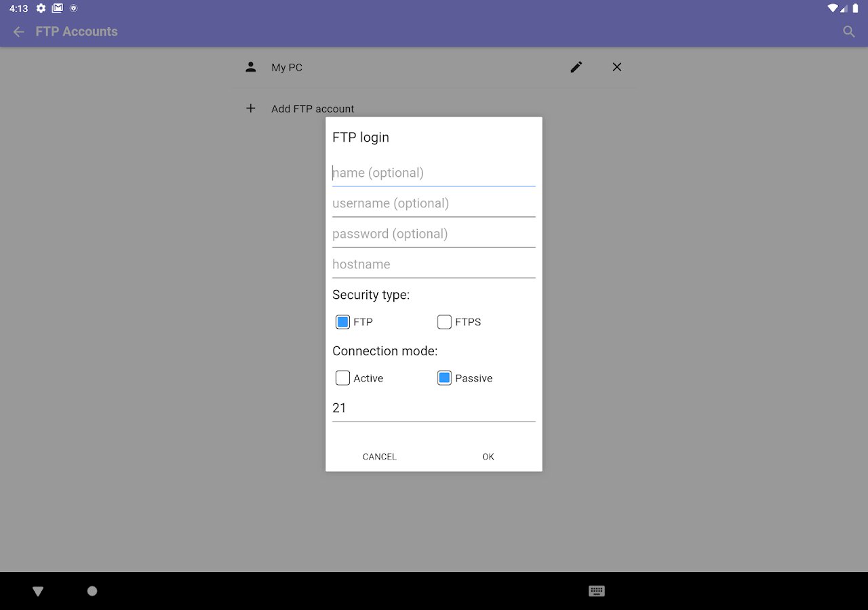The width and height of the screenshot is (868, 610).
Task: Click the plus icon for Add FTP account
Action: point(251,108)
